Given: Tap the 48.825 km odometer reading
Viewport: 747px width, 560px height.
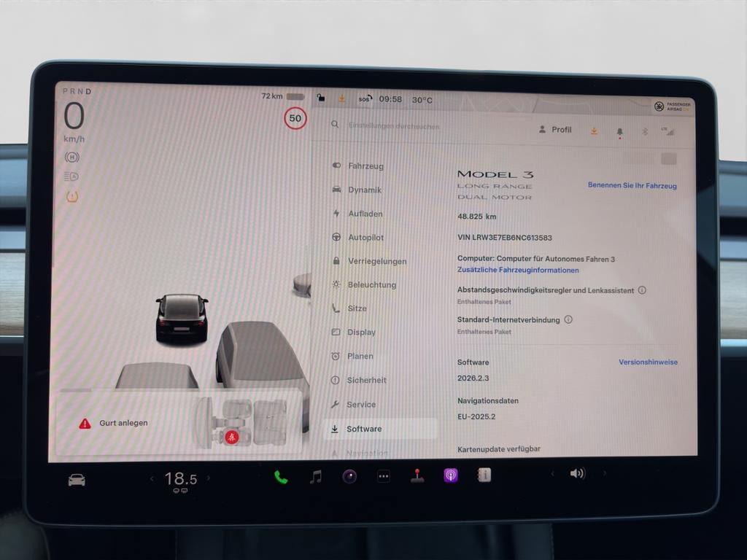Looking at the screenshot, I should coord(477,216).
